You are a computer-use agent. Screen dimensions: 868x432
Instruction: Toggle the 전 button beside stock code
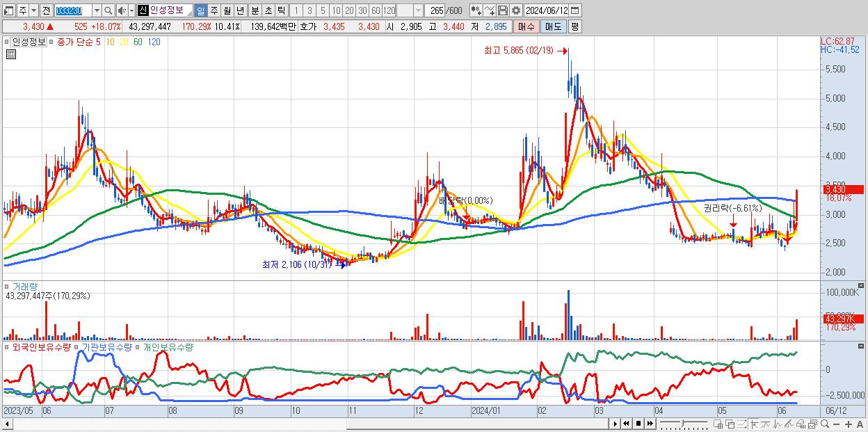click(x=46, y=10)
